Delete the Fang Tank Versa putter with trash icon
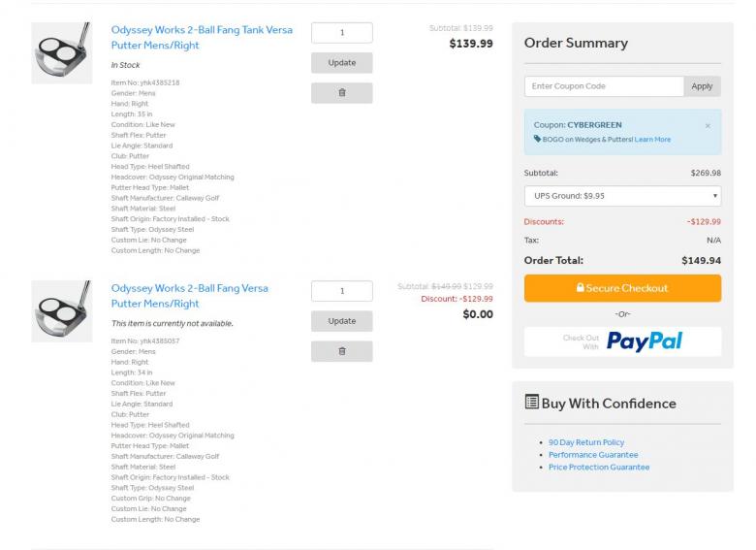Screen dimensions: 756x550 pos(341,93)
